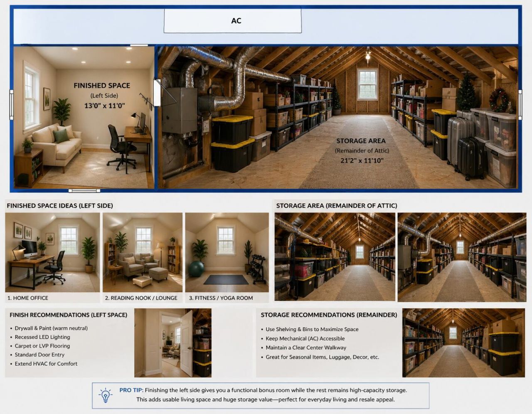
Task: Open the open-doorway photo beside Finish Recommendations
Action: (172, 343)
